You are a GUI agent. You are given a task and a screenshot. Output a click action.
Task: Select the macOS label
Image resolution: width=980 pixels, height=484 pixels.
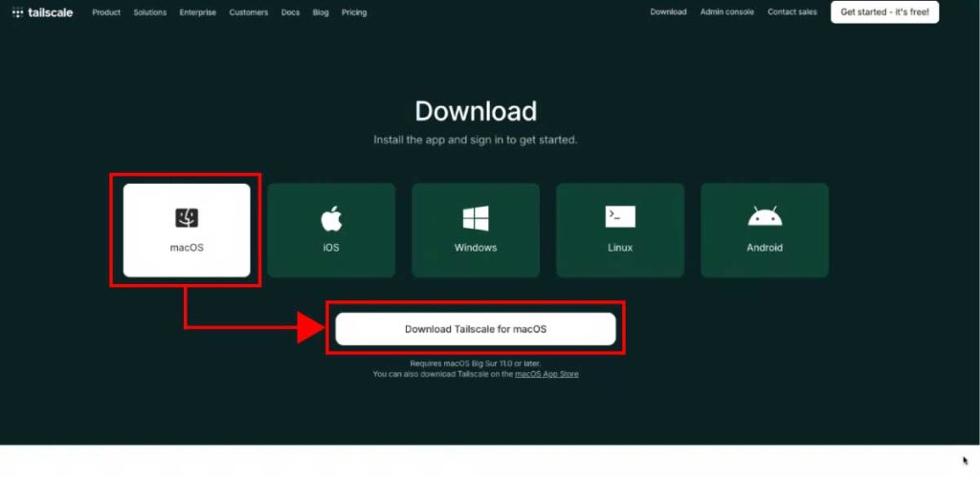click(x=187, y=248)
